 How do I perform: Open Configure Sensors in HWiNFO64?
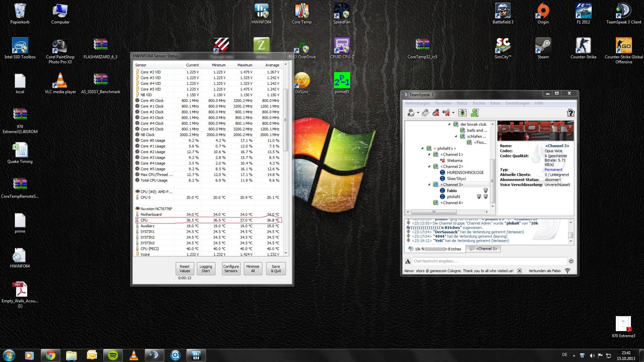point(231,269)
